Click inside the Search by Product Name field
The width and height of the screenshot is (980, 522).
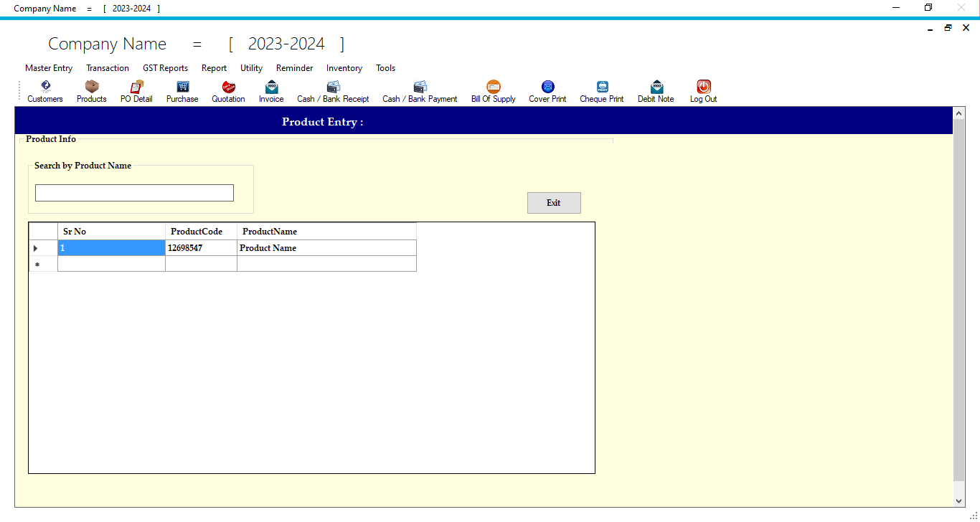[133, 192]
